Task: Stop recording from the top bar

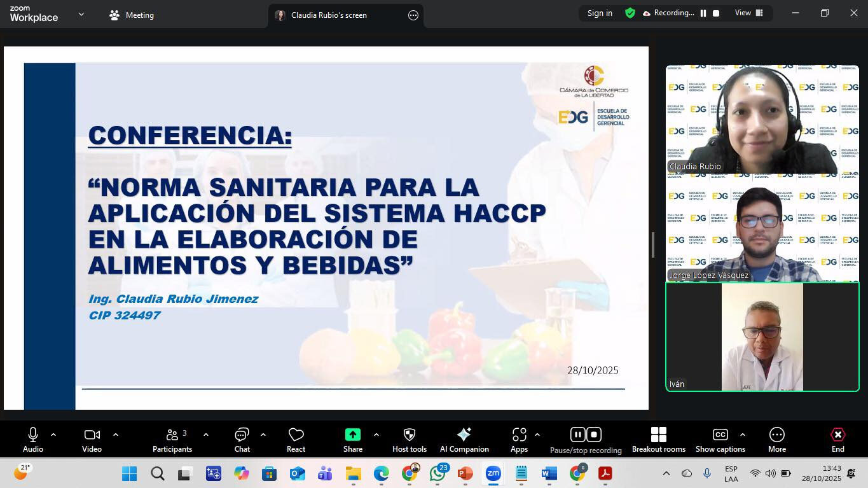Action: [x=716, y=13]
